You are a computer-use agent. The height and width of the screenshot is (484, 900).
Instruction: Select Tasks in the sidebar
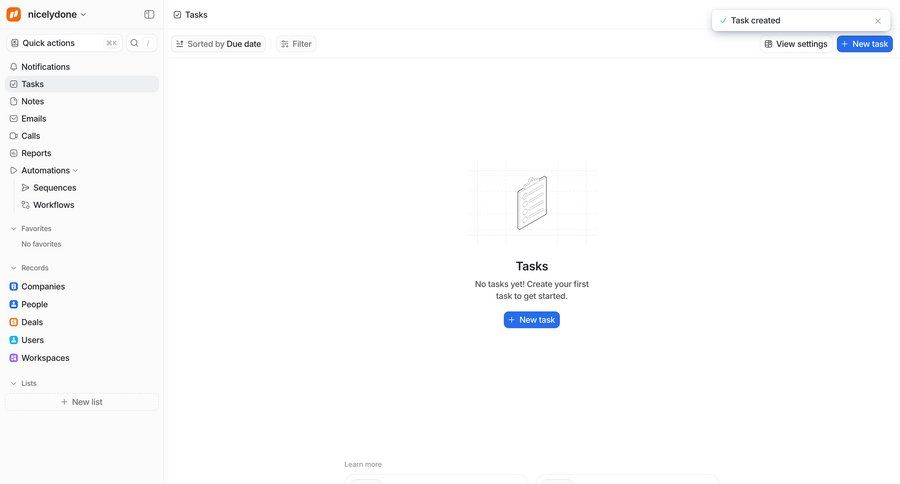pyautogui.click(x=82, y=84)
